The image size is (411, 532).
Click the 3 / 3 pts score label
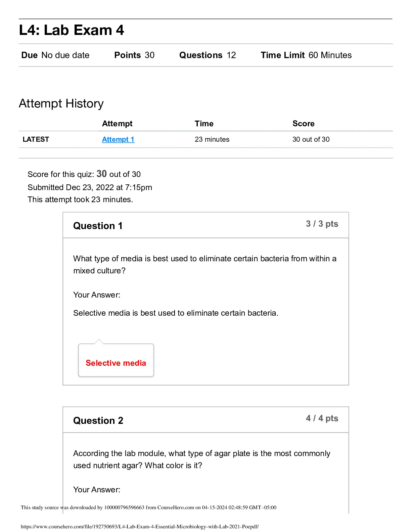(322, 224)
